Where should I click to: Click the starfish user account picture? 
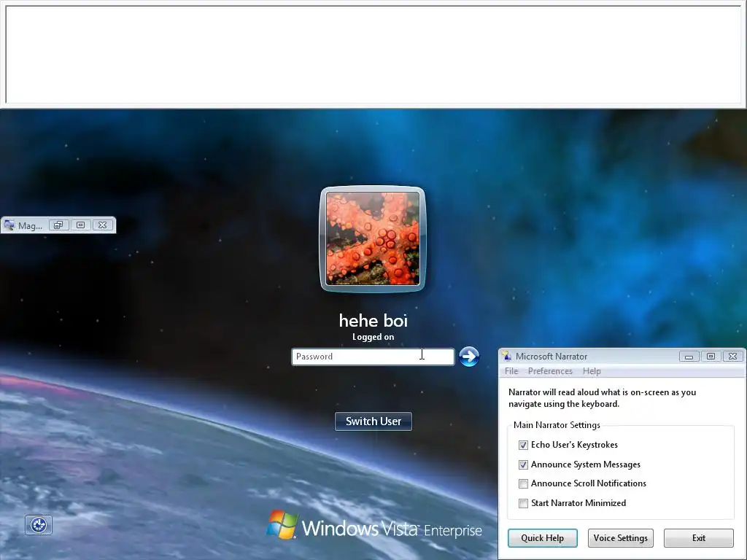coord(373,238)
